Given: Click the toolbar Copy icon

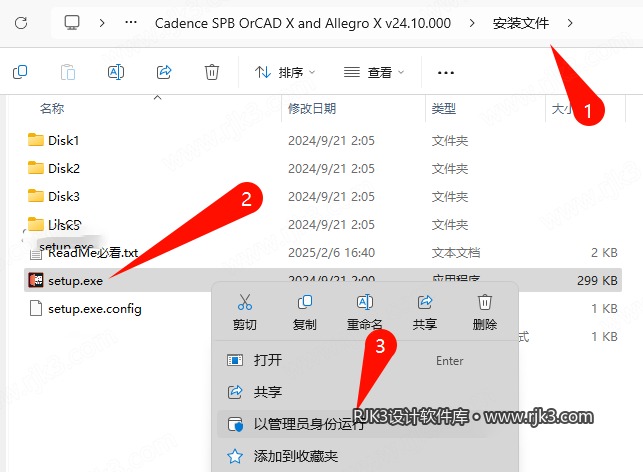Looking at the screenshot, I should (x=20, y=72).
